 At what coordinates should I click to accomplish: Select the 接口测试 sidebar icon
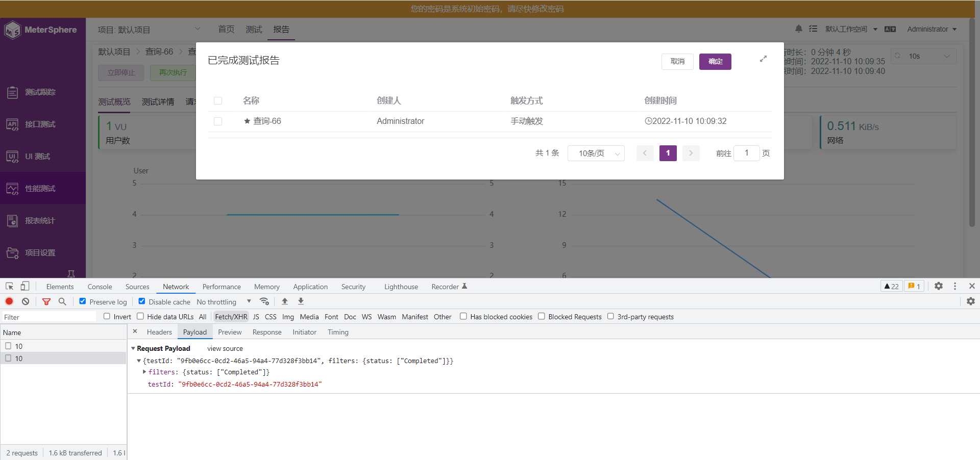coord(12,124)
